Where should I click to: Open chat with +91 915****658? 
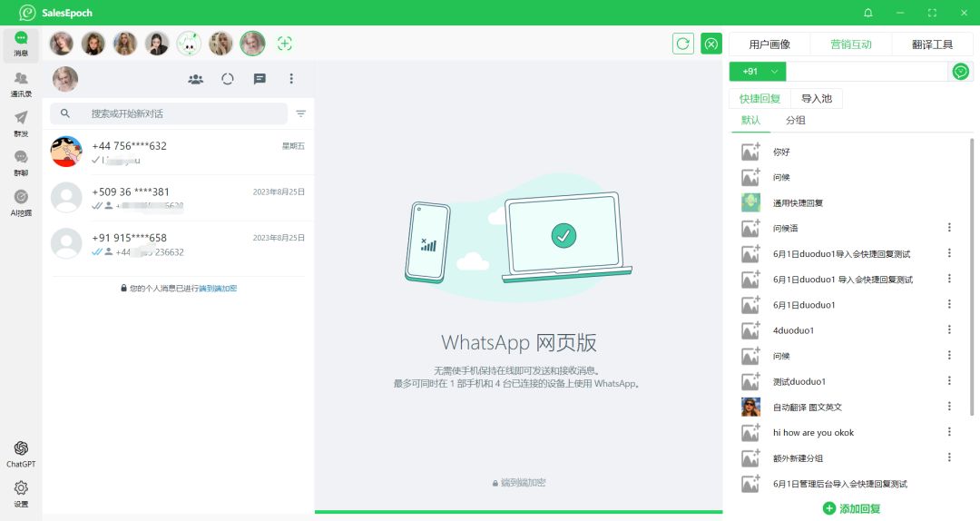[178, 244]
